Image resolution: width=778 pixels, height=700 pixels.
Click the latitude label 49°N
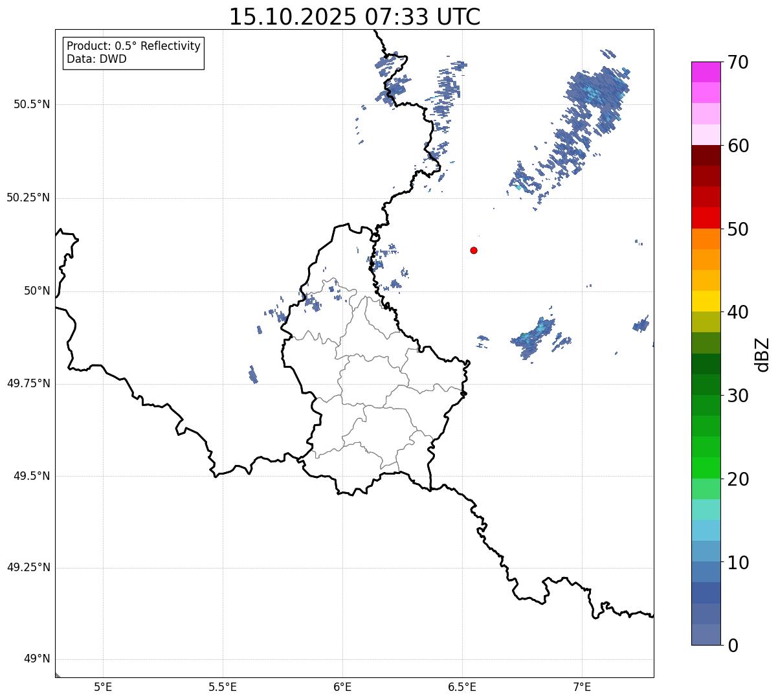coord(37,659)
